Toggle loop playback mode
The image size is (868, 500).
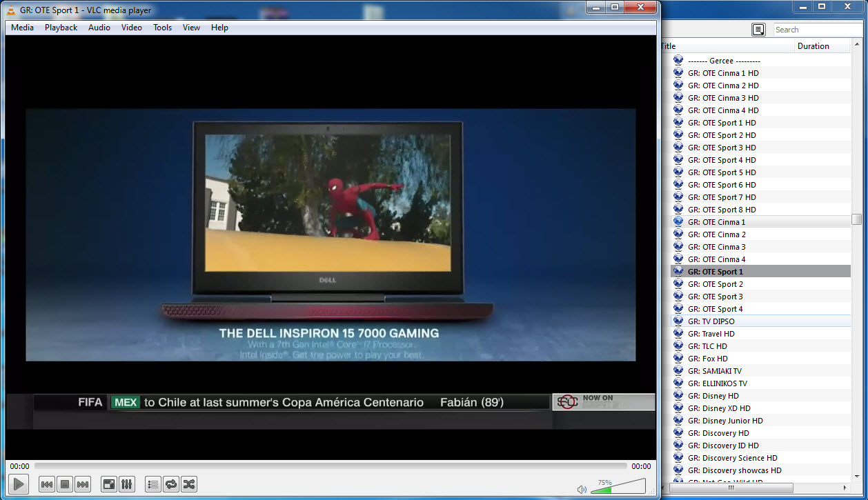171,484
